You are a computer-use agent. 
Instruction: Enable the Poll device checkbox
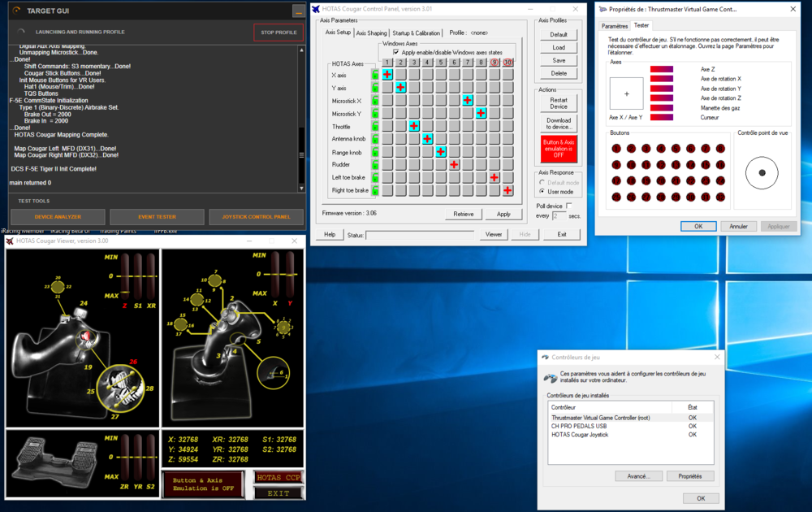click(569, 206)
